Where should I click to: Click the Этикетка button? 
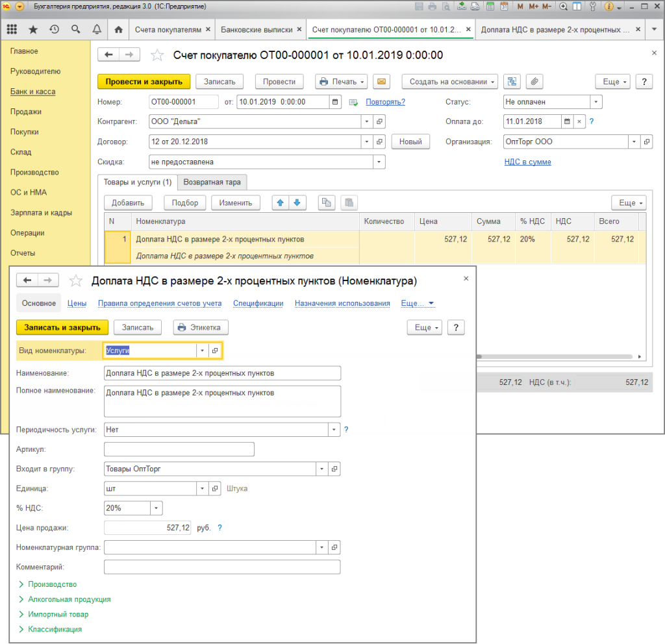pyautogui.click(x=201, y=327)
